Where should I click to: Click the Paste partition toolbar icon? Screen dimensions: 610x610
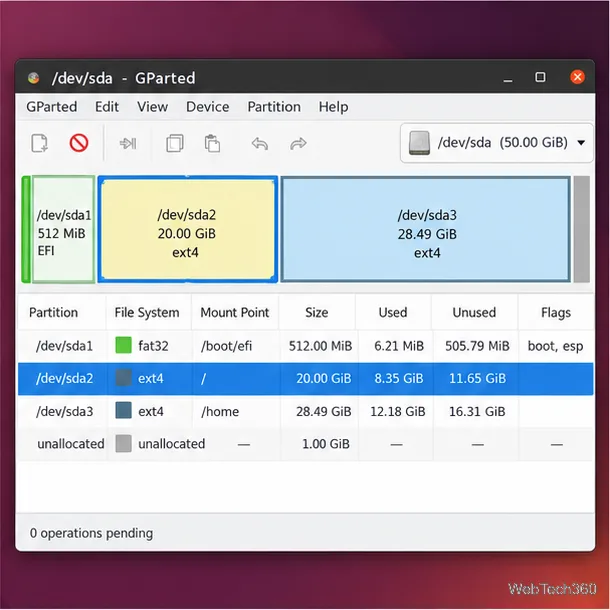tap(212, 144)
